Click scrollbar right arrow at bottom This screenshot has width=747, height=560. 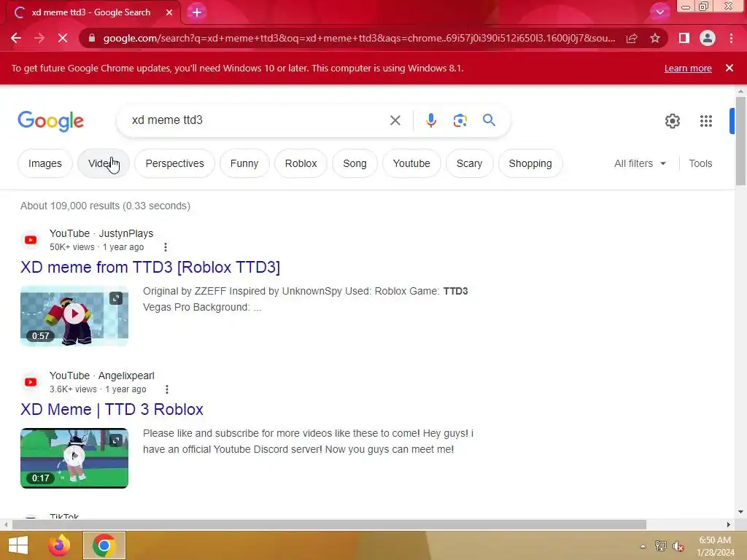(728, 524)
